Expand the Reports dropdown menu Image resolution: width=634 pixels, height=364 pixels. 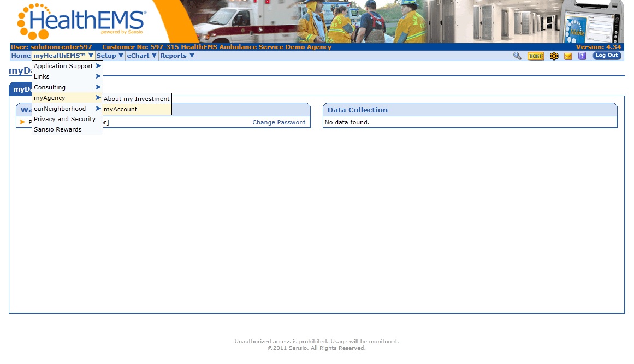tap(177, 56)
